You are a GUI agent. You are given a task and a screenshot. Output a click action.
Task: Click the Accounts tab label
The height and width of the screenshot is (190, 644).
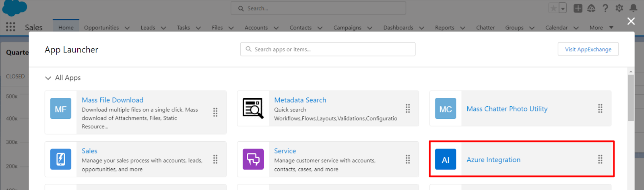point(256,27)
